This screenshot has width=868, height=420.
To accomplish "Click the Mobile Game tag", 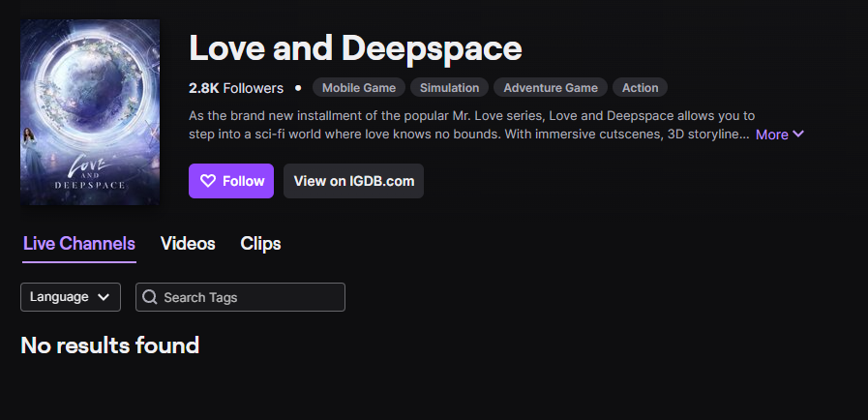I will pyautogui.click(x=359, y=87).
